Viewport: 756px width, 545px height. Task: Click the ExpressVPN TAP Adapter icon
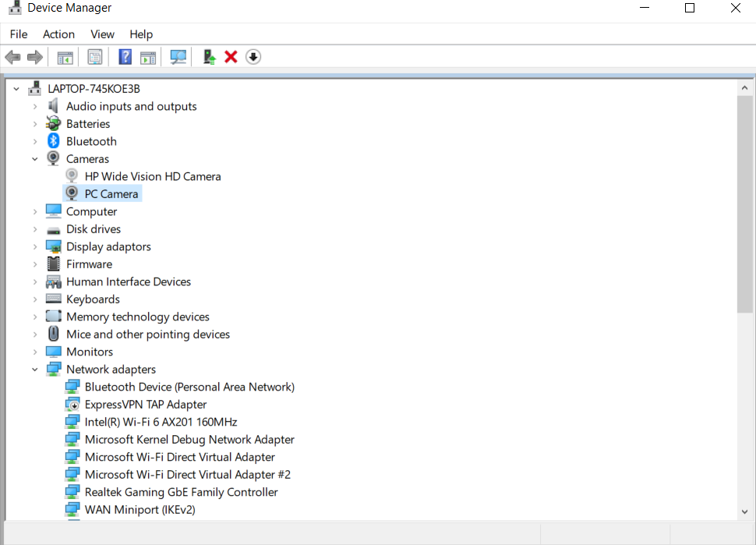(x=72, y=404)
